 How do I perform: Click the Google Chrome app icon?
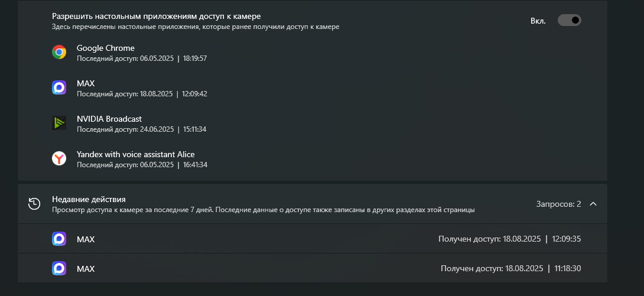tap(59, 53)
